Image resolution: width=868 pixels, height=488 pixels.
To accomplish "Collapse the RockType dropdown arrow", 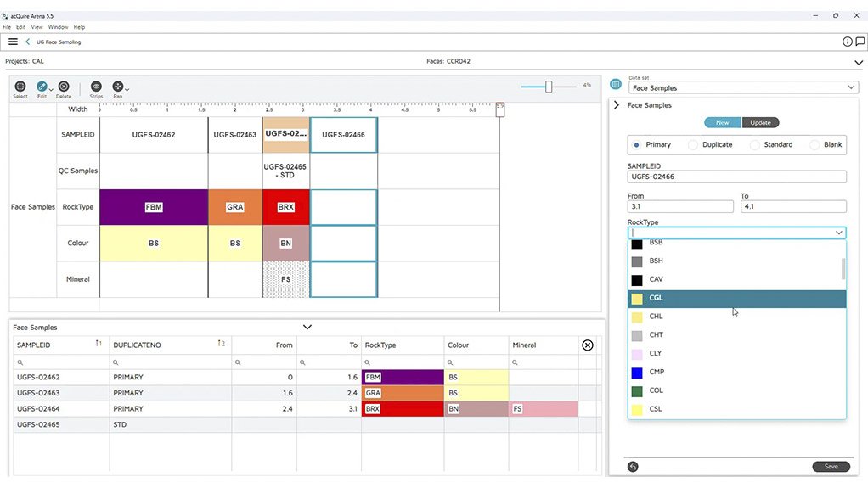I will point(838,233).
